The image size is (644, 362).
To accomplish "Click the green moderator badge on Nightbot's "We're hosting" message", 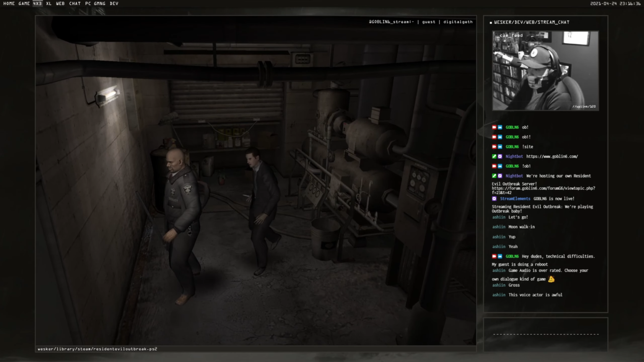I will [494, 176].
